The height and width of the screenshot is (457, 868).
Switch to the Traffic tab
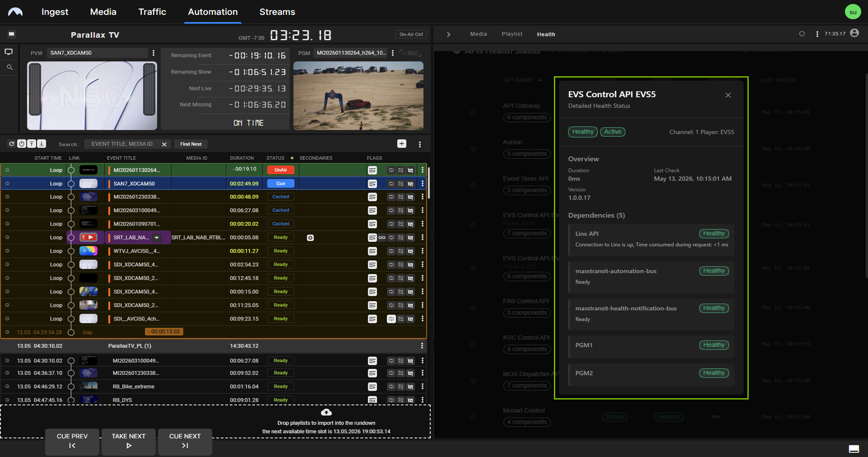coord(152,12)
